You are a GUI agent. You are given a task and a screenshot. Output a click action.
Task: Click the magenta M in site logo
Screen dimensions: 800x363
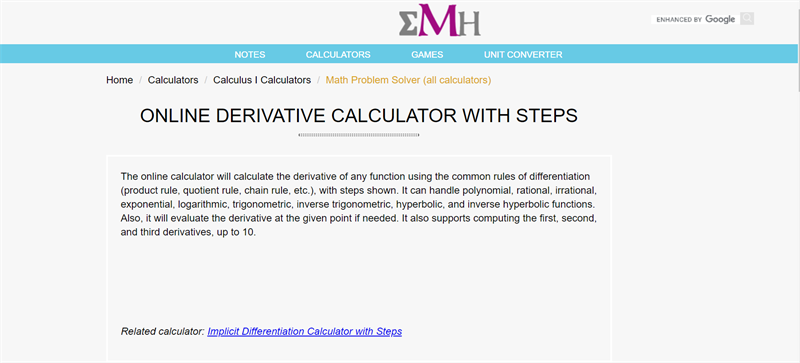[439, 20]
